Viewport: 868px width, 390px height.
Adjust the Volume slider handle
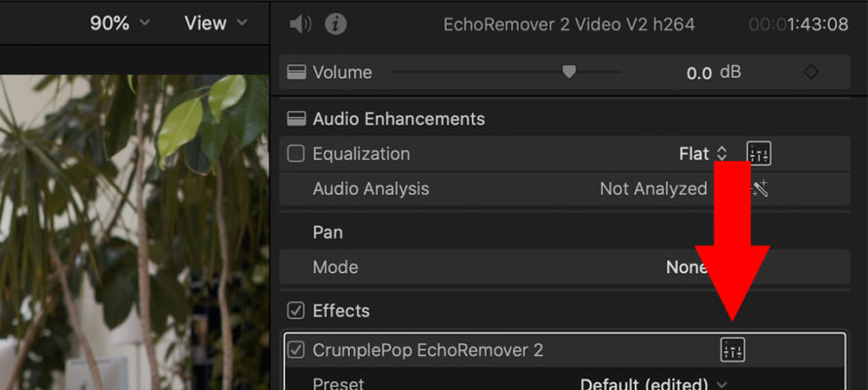click(569, 71)
